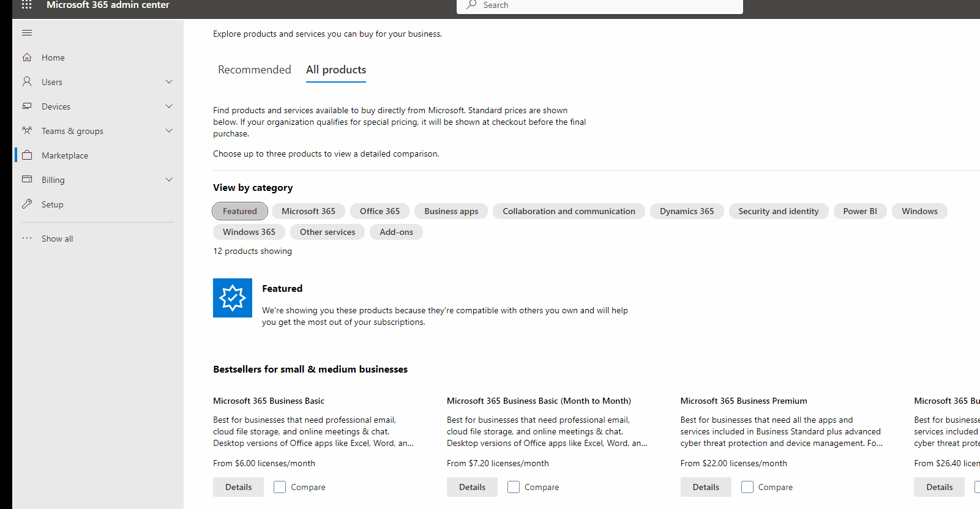Expand the Devices menu chevron

click(x=169, y=106)
